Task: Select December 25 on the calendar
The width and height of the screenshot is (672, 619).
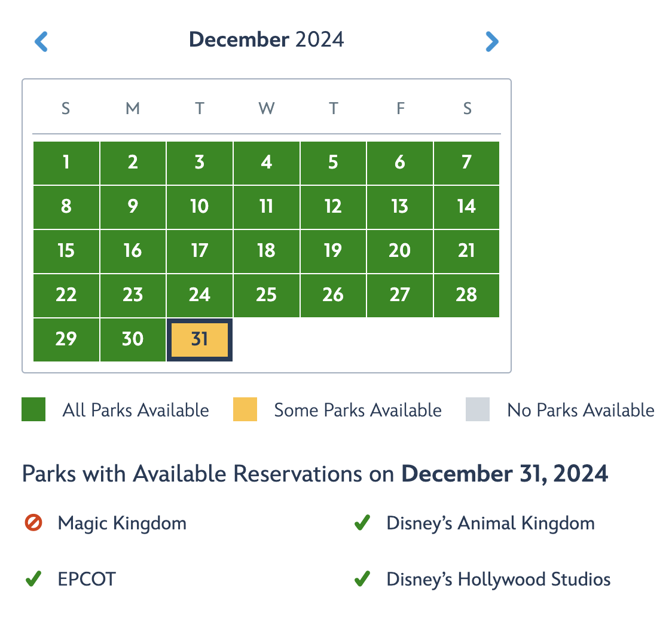Action: click(266, 295)
